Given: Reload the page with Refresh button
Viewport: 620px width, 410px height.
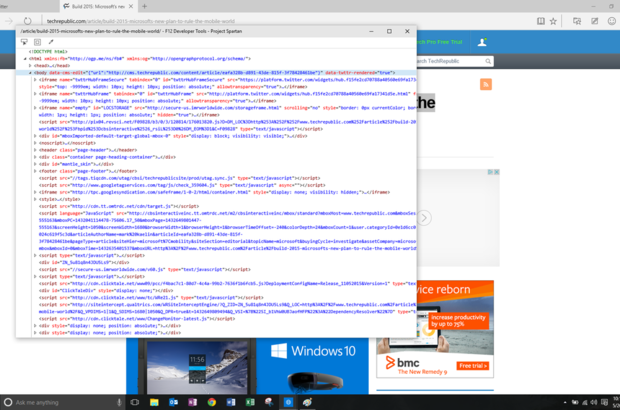Looking at the screenshot, I should tap(27, 21).
